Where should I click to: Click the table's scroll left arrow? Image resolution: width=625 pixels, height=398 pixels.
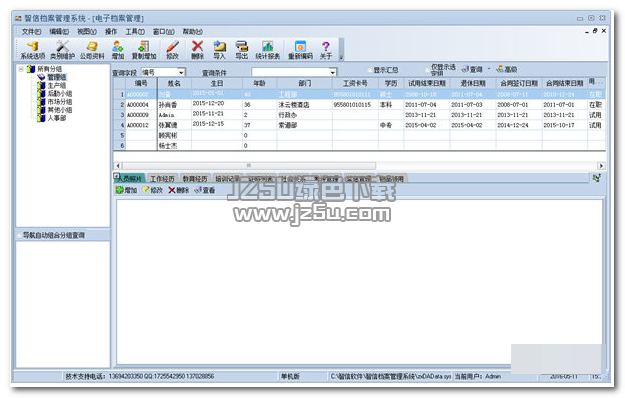coord(118,165)
